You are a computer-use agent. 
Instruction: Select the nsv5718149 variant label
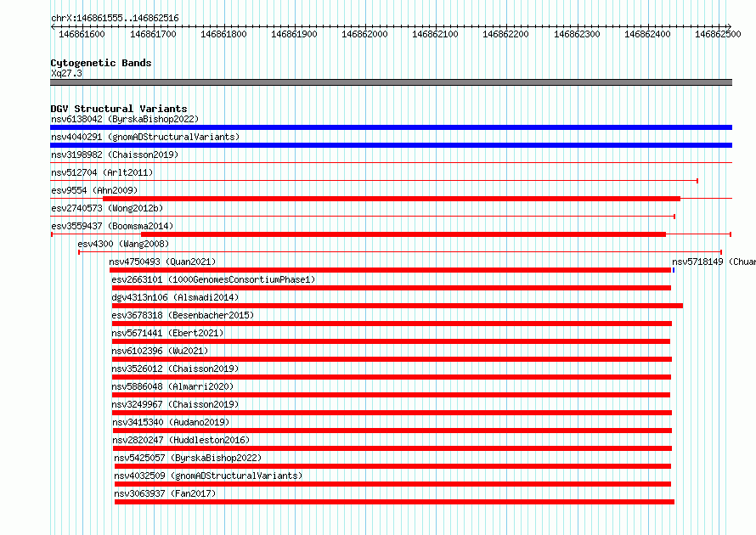coord(714,262)
